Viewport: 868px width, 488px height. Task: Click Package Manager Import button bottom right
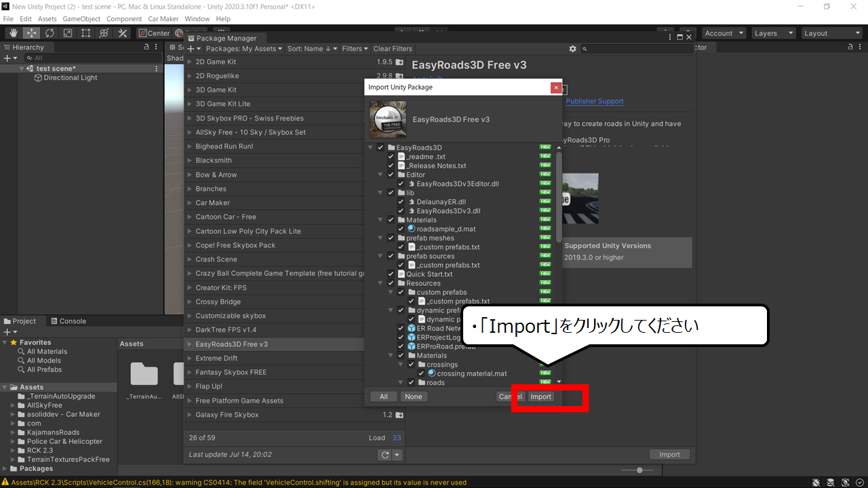click(x=669, y=455)
